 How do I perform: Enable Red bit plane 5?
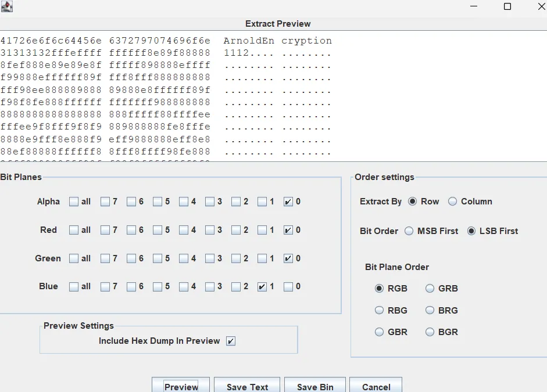pos(158,230)
